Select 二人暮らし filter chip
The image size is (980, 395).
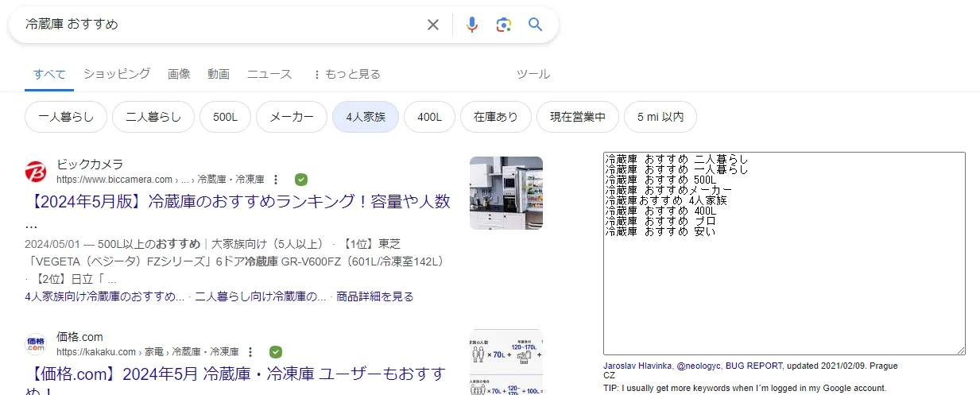[153, 117]
